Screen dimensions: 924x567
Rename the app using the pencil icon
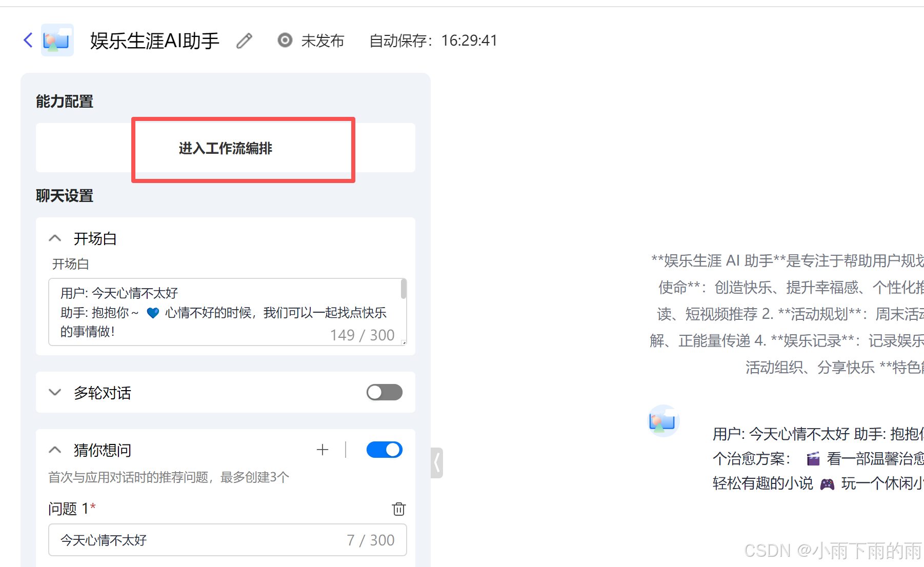(x=244, y=40)
